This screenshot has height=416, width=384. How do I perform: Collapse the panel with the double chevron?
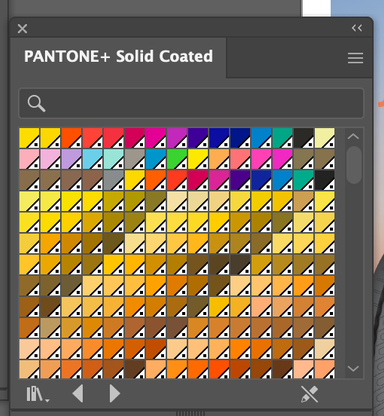357,28
